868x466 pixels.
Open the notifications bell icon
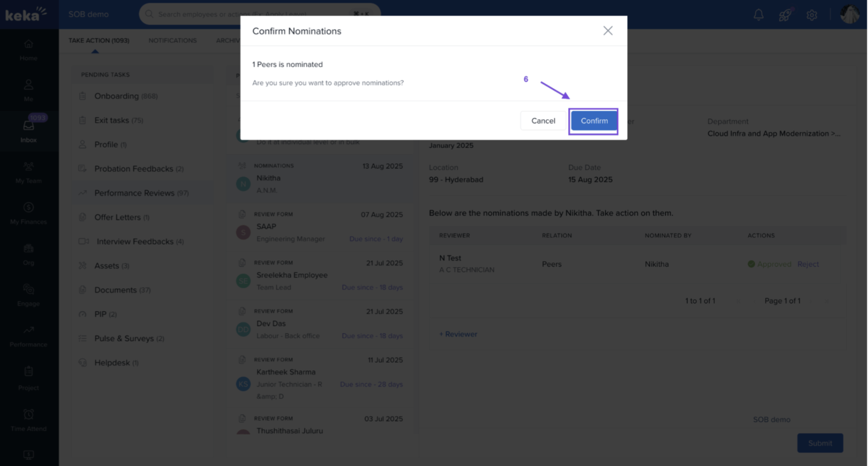coord(758,15)
